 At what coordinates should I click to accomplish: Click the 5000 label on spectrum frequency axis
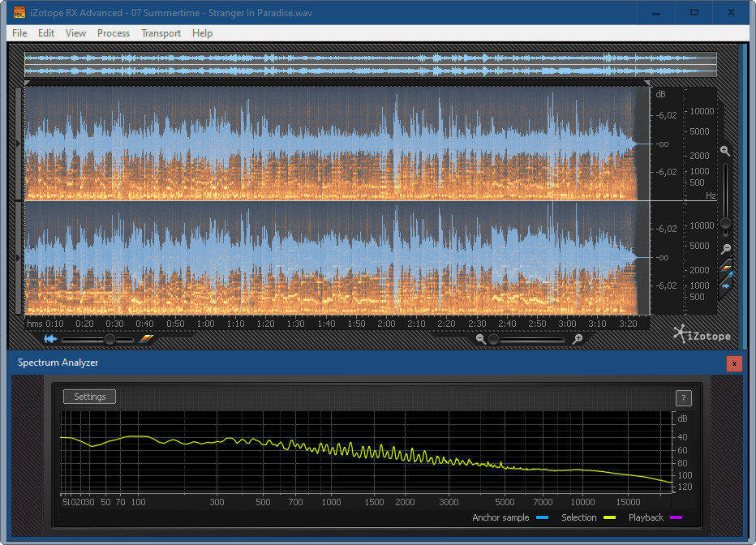[505, 502]
